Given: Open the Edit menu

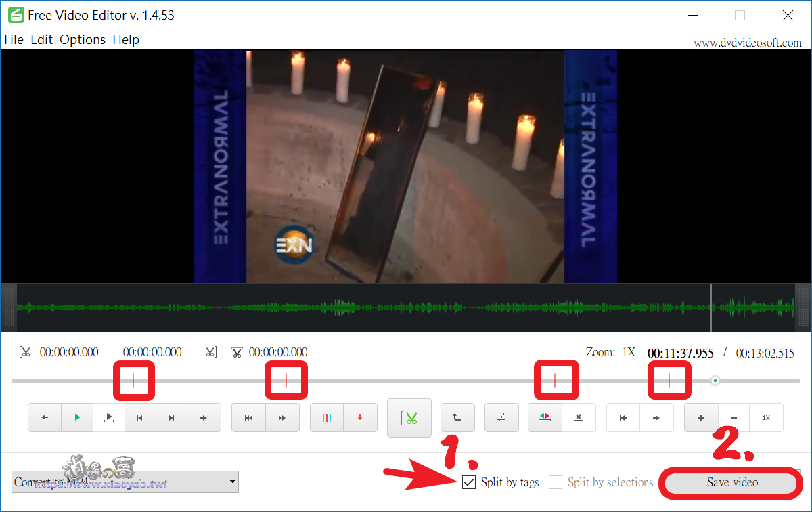Looking at the screenshot, I should 41,39.
